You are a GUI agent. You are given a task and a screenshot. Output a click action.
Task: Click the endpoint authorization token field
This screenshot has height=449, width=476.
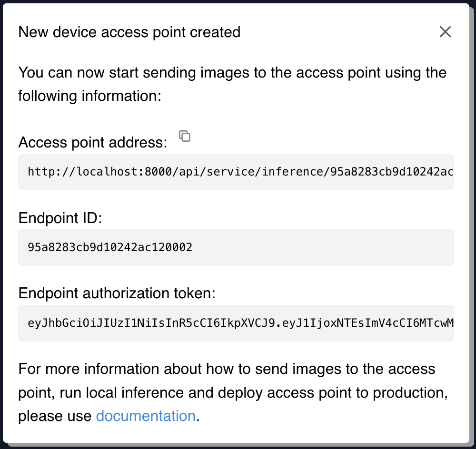236,323
